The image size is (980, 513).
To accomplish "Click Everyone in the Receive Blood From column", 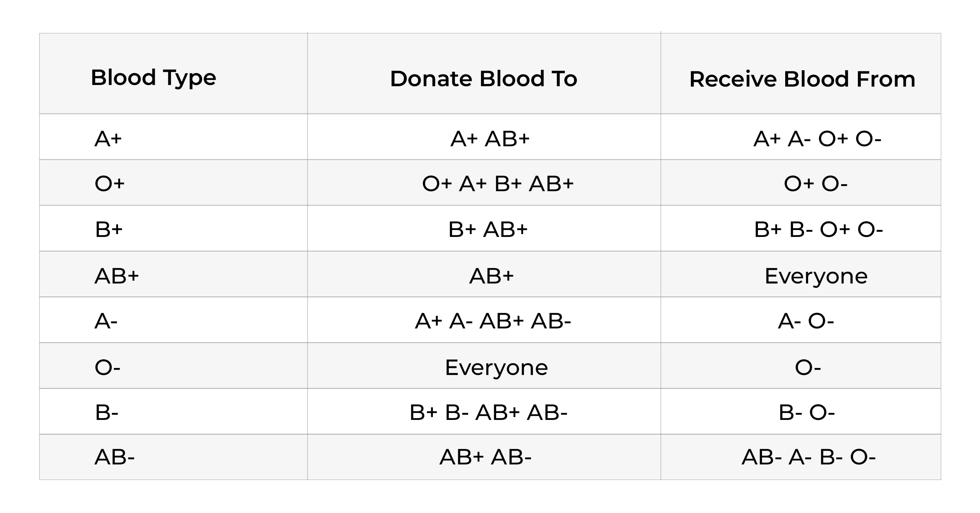I will click(816, 276).
